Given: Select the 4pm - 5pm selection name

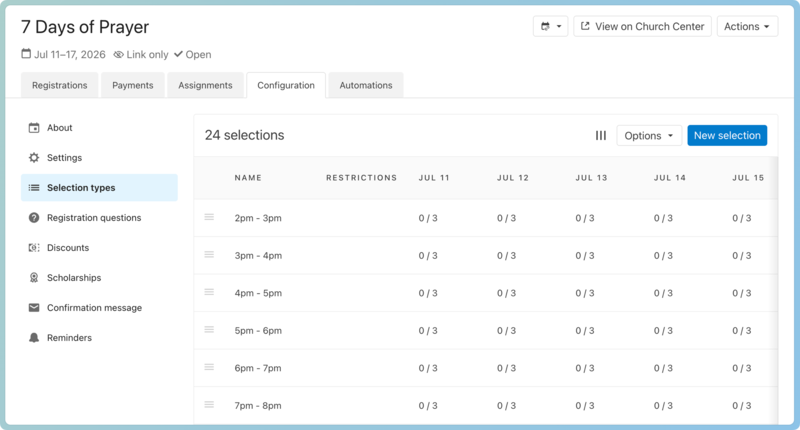Looking at the screenshot, I should pyautogui.click(x=258, y=293).
